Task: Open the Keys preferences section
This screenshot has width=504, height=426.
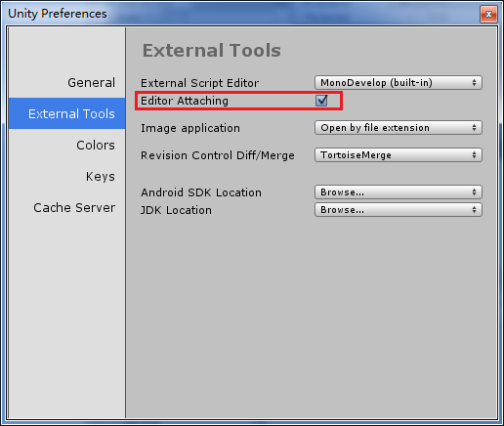Action: click(x=101, y=177)
